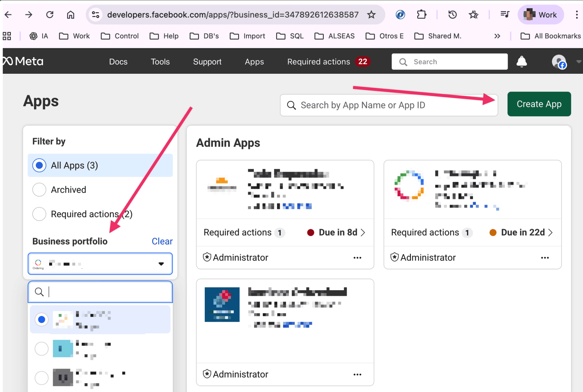Expand the Business portfolio dropdown

pyautogui.click(x=100, y=264)
